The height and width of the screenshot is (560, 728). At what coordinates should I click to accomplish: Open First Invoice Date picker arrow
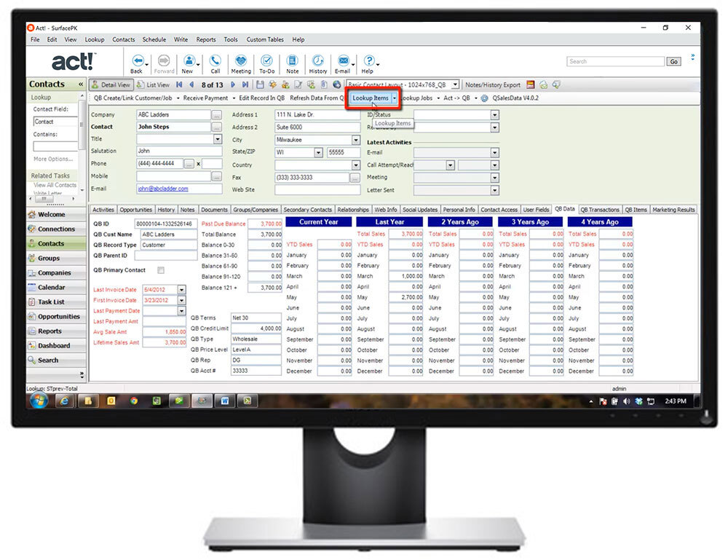coord(181,301)
